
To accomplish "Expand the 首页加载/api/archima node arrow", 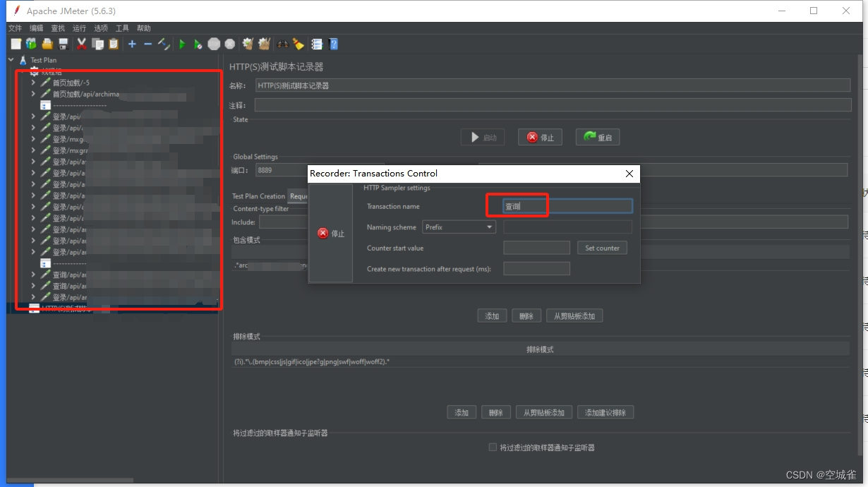I will [33, 94].
